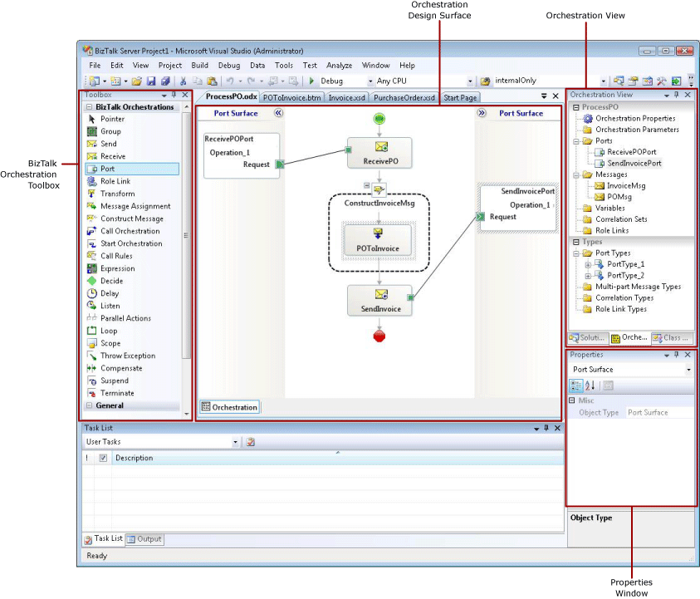Open the User Tasks dropdown
The width and height of the screenshot is (700, 599).
coord(235,442)
